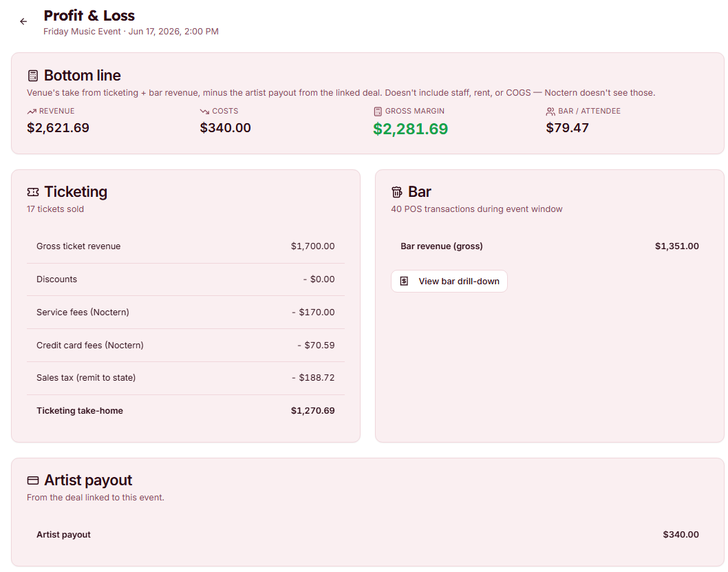Click the $340.00 artist payout amount
Image resolution: width=728 pixels, height=572 pixels.
[681, 534]
